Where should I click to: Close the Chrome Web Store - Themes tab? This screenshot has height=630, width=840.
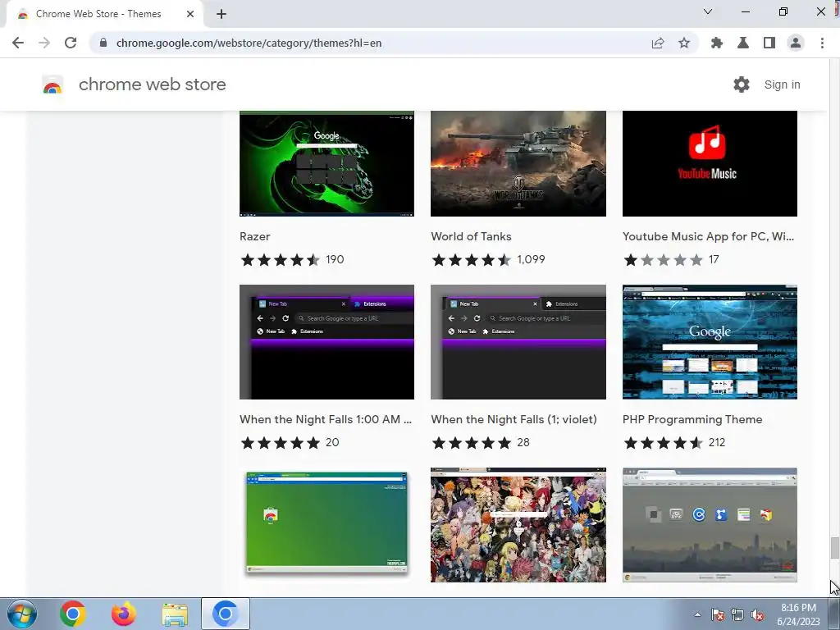(x=190, y=14)
